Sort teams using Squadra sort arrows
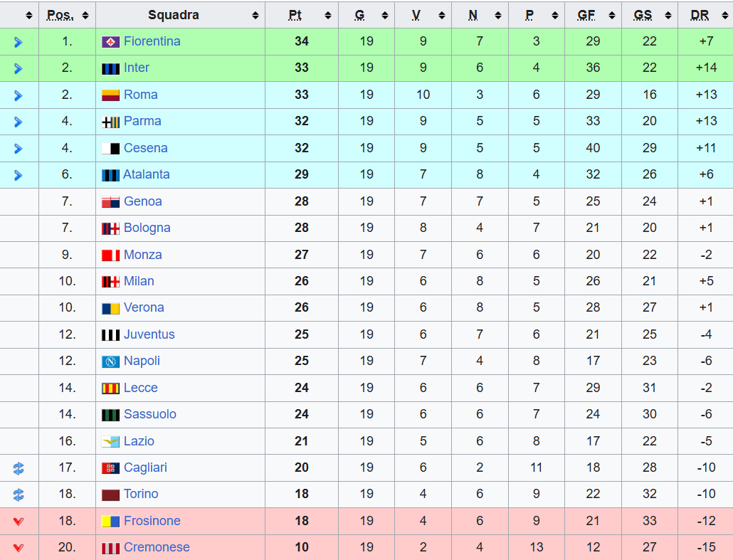This screenshot has height=560, width=733. click(255, 15)
